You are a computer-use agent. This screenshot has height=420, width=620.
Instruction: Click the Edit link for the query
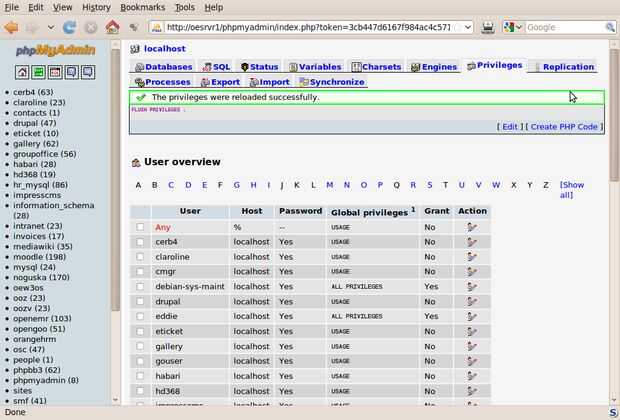pos(509,127)
